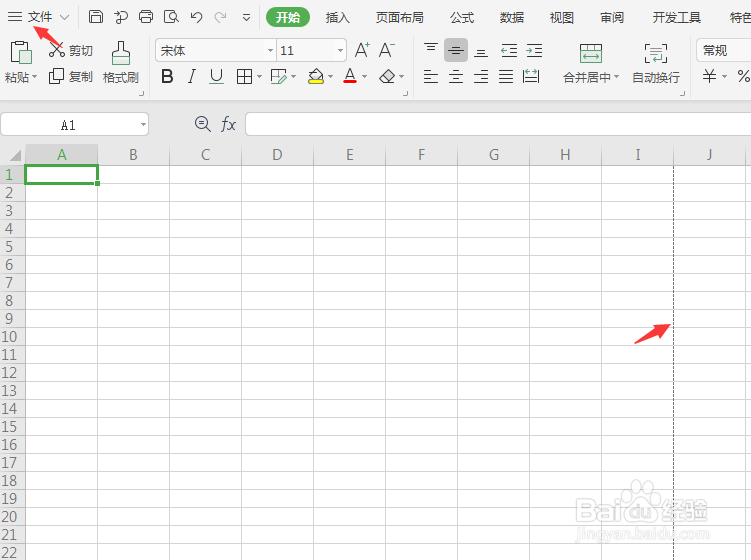Align text left
The height and width of the screenshot is (560, 751).
click(431, 76)
